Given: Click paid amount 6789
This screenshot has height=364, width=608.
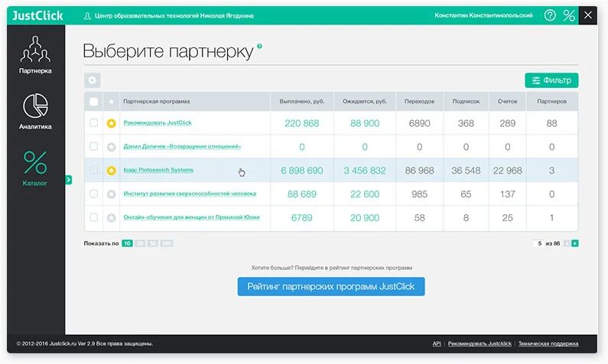Looking at the screenshot, I should tap(301, 218).
